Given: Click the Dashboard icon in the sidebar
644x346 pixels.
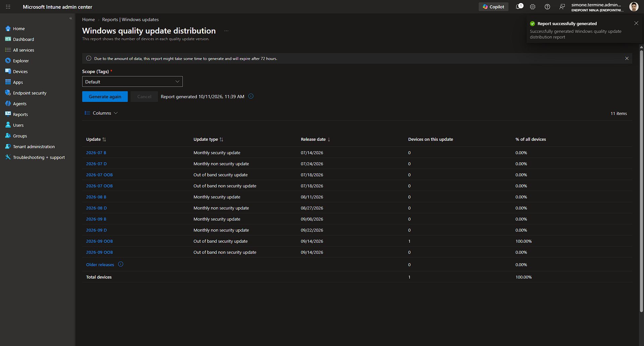Looking at the screenshot, I should click(8, 39).
